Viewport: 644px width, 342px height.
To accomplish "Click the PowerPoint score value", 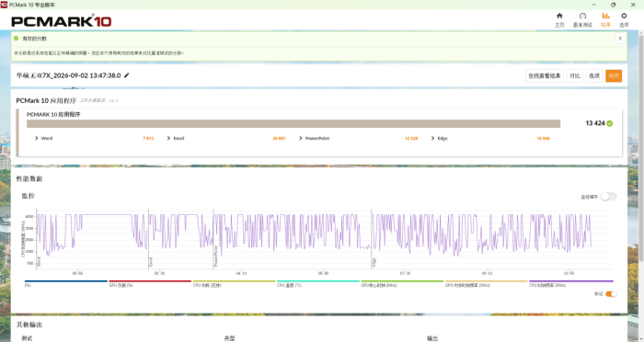I will 411,138.
